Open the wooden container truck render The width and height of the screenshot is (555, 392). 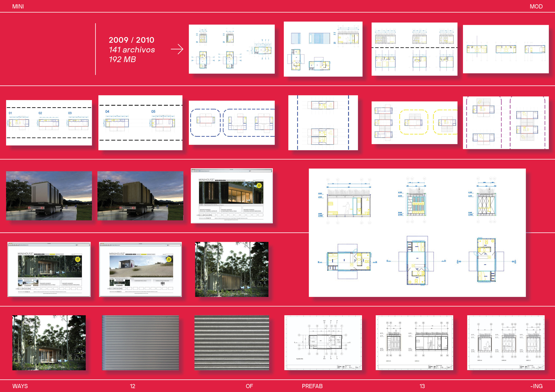click(x=140, y=196)
